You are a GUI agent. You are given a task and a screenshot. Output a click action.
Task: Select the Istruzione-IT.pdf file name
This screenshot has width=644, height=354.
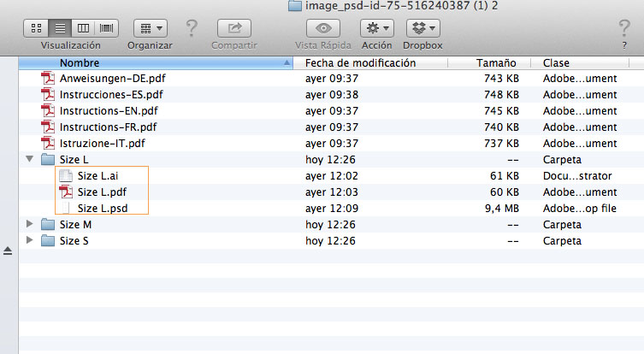pyautogui.click(x=103, y=144)
